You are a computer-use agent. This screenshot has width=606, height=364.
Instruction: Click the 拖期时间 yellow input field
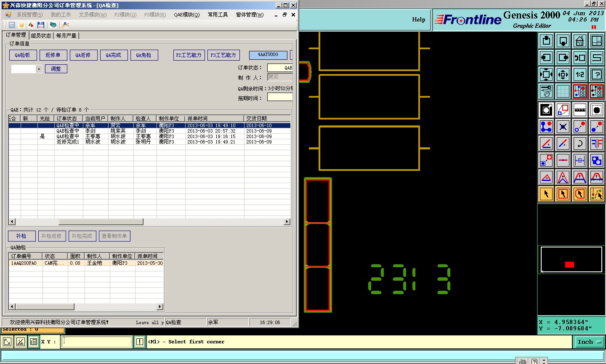pyautogui.click(x=280, y=97)
